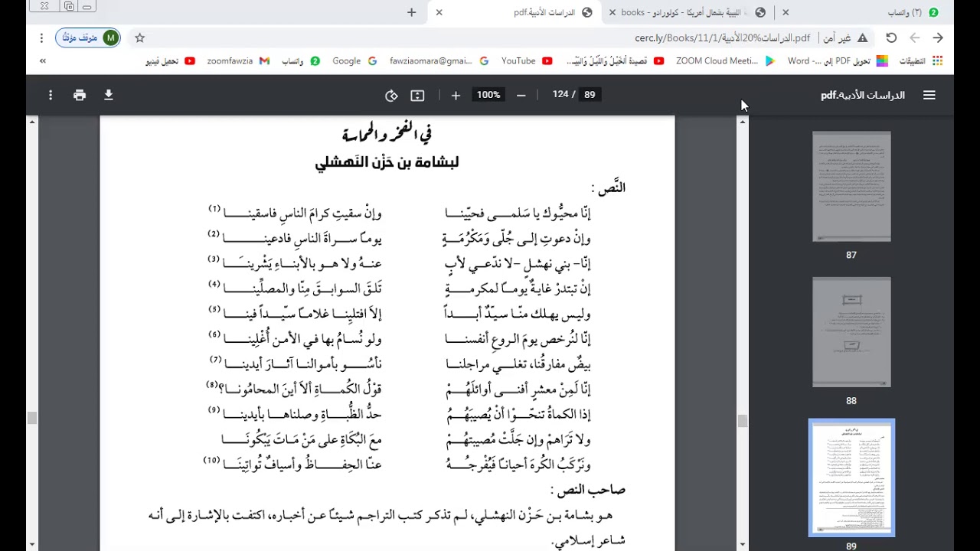Open the PDF viewer sidebar menu icon
This screenshot has width=980, height=551.
[929, 95]
